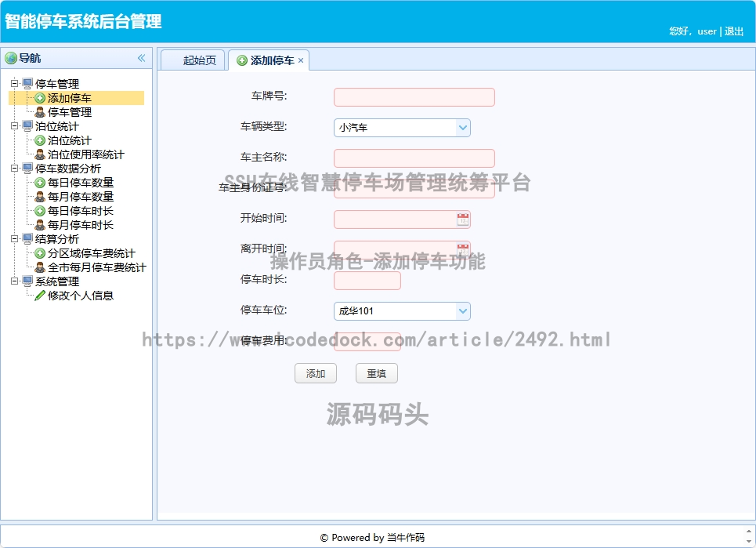Click green plus icon beside 每日停车数量

40,183
